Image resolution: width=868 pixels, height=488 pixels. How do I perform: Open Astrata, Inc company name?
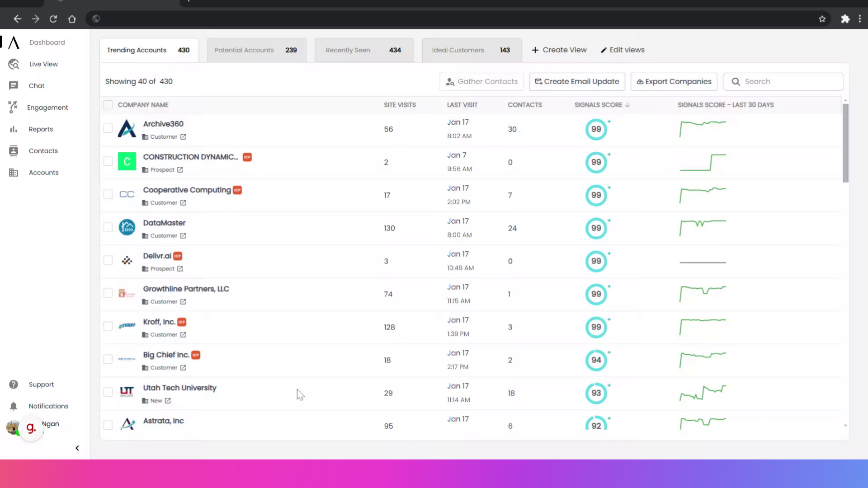pyautogui.click(x=163, y=421)
